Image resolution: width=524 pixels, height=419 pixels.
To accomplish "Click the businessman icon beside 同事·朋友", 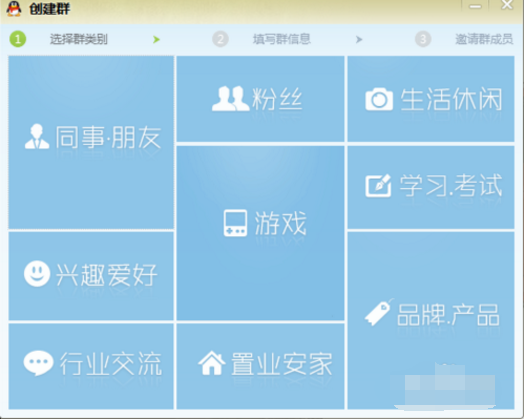I will point(37,137).
